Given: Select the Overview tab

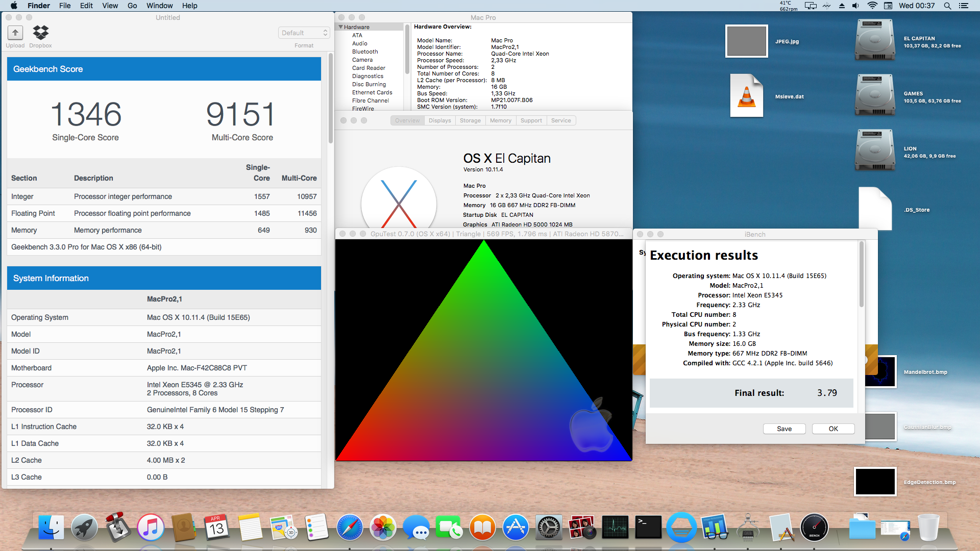Looking at the screenshot, I should click(407, 120).
